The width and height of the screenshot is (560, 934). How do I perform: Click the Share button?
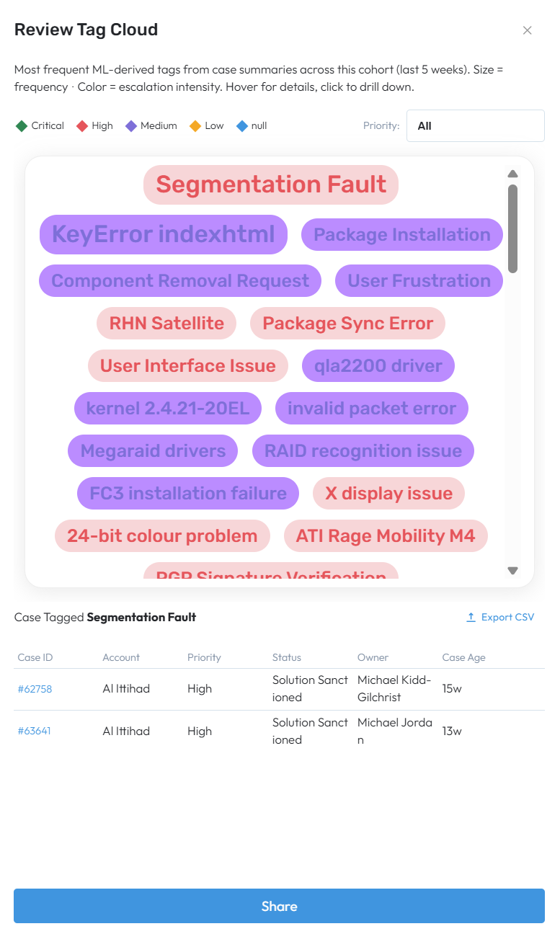(x=280, y=906)
